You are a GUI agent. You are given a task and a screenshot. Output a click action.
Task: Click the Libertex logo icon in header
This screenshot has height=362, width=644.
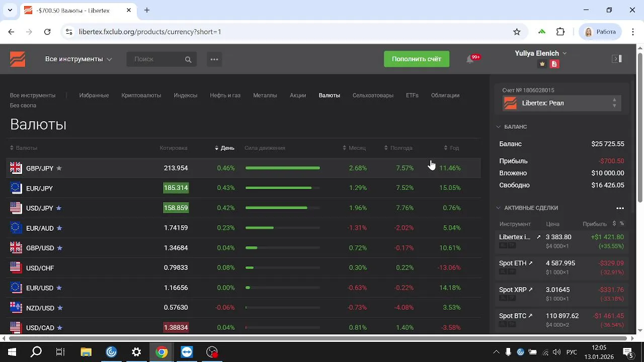[18, 59]
